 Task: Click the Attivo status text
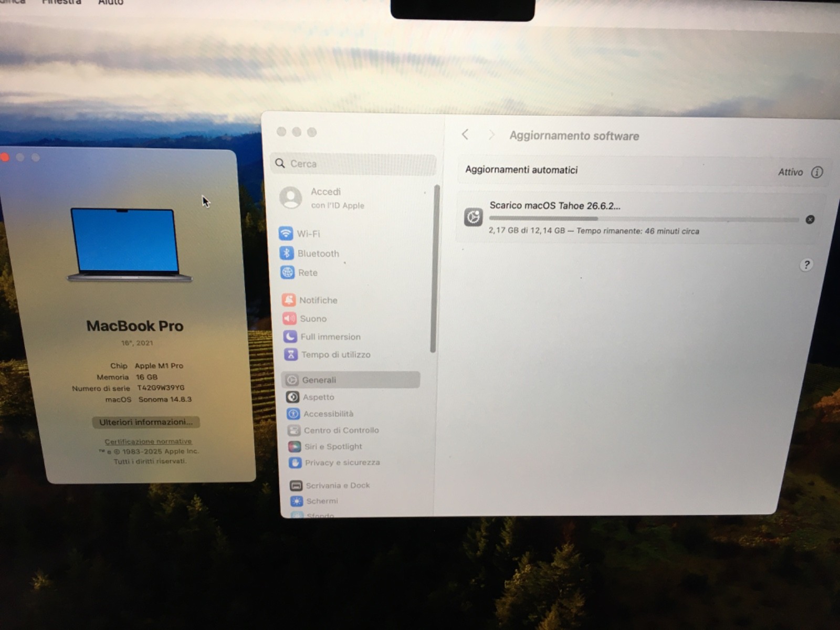(790, 172)
